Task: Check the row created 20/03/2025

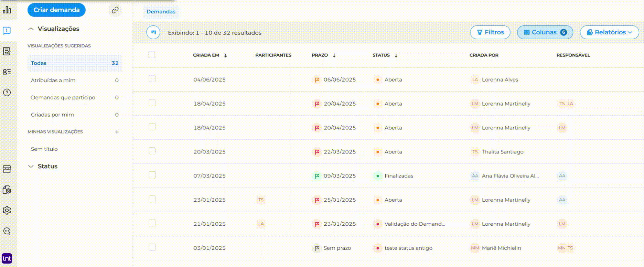Action: 152,151
